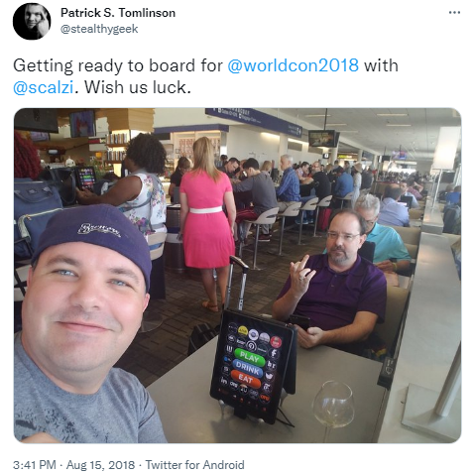
Task: Open the Twitter for Android source label
Action: point(195,465)
